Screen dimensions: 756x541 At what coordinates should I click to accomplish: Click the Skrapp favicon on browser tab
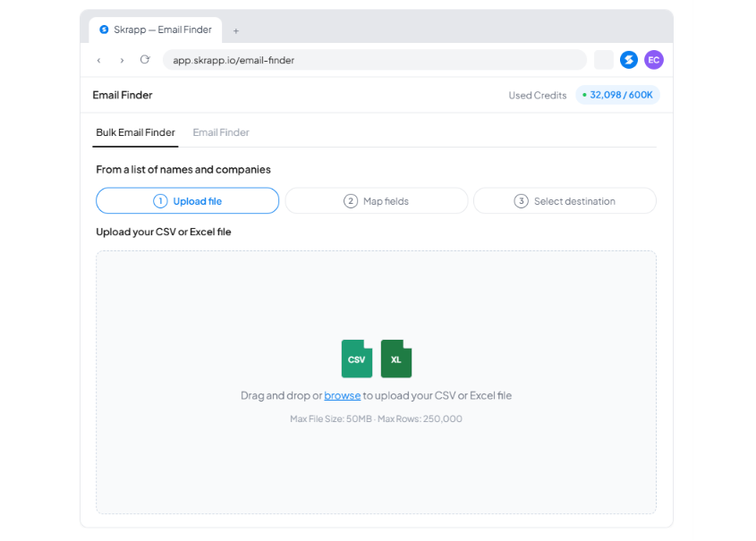coord(104,30)
